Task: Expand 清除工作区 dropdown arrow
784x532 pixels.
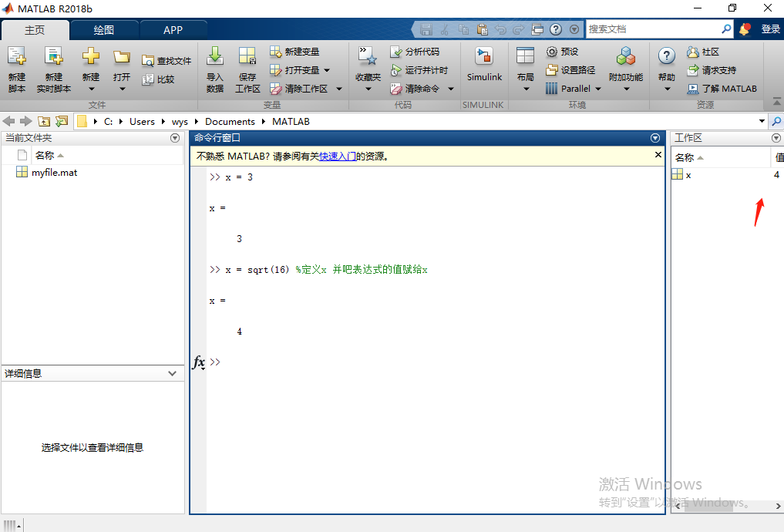Action: pos(339,89)
